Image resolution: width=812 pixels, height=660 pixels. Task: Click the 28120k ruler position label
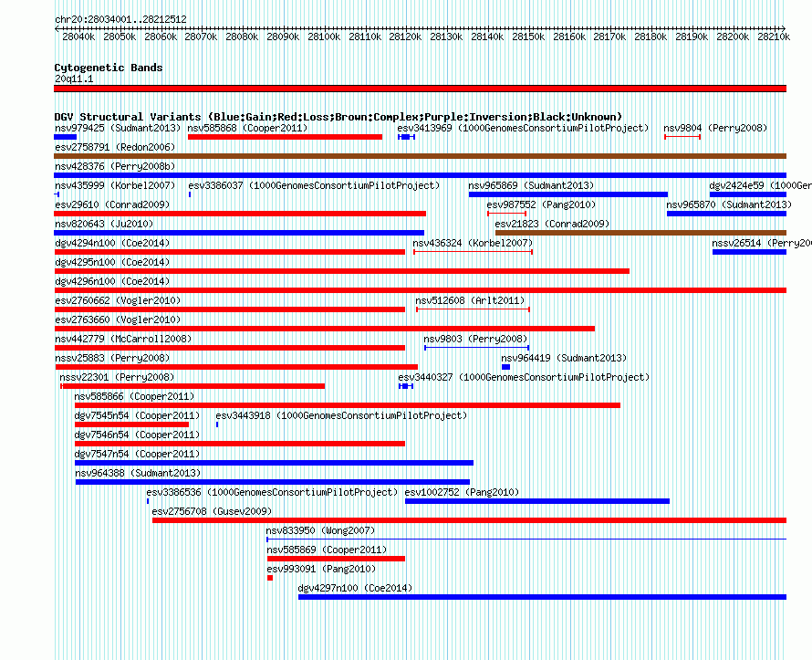click(405, 37)
